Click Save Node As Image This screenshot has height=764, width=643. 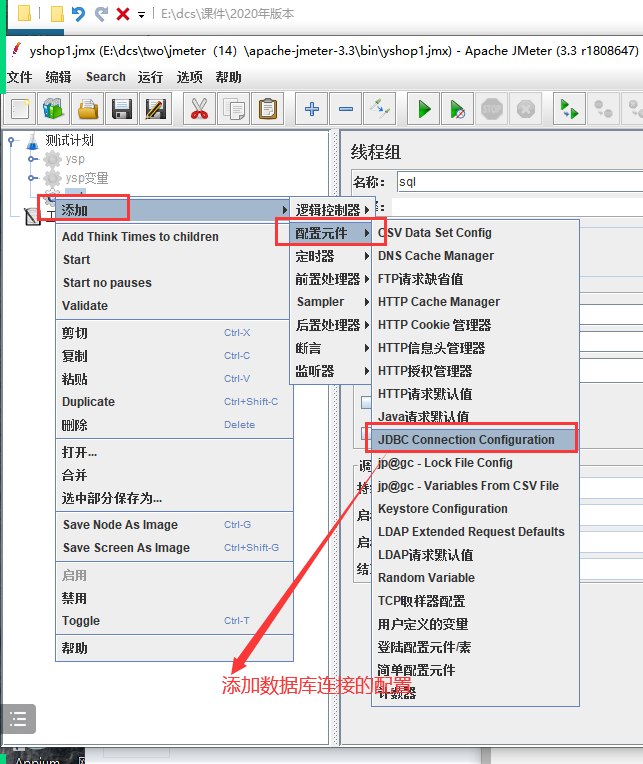(174, 524)
